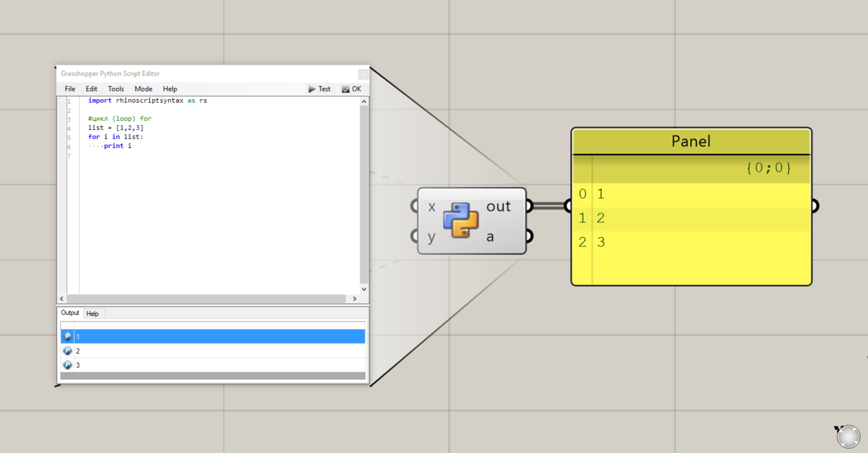Viewport: 868px width, 453px height.
Task: Click the code line list = [1,2,3]
Action: [116, 128]
